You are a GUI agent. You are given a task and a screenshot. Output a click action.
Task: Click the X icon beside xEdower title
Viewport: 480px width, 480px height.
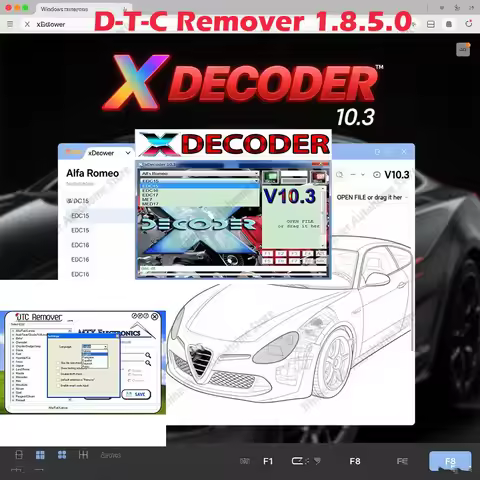pos(27,24)
